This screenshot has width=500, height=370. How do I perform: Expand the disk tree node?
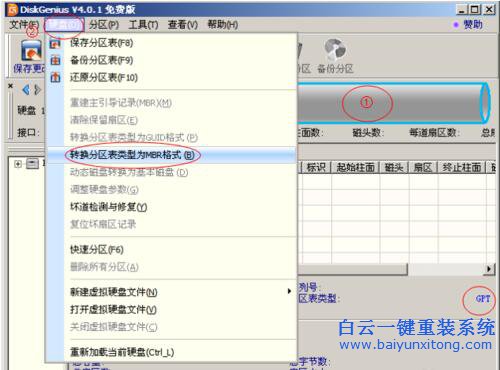(x=18, y=164)
